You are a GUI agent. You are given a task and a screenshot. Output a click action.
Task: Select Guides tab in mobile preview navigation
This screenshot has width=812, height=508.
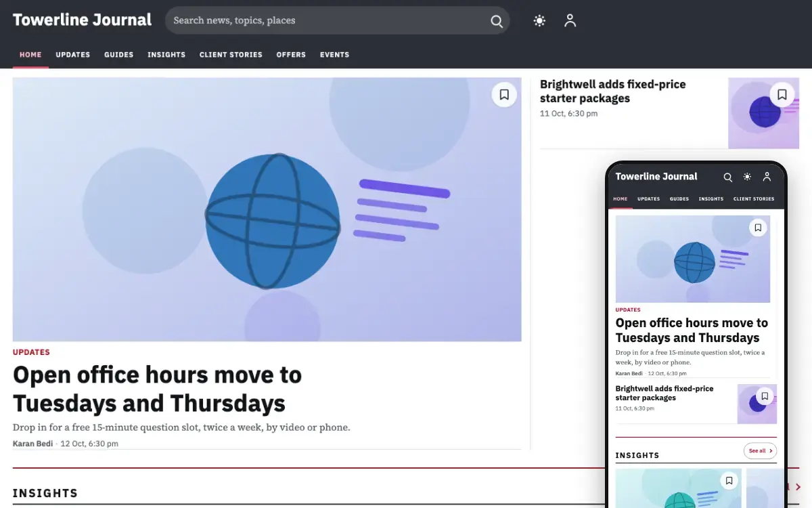point(679,199)
